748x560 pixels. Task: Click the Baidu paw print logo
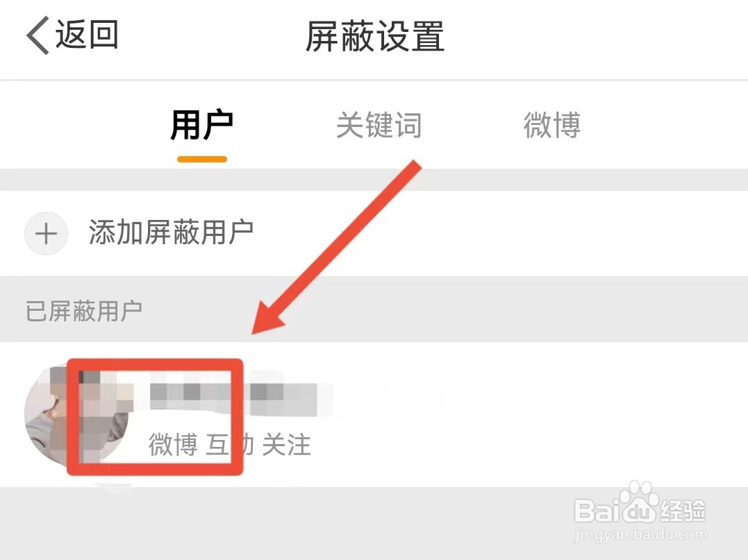point(640,500)
